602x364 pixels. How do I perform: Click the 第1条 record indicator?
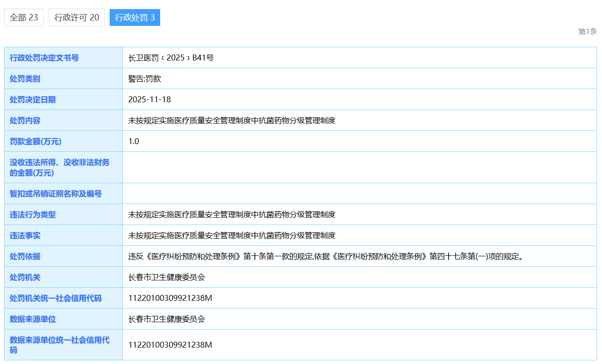[x=587, y=31]
